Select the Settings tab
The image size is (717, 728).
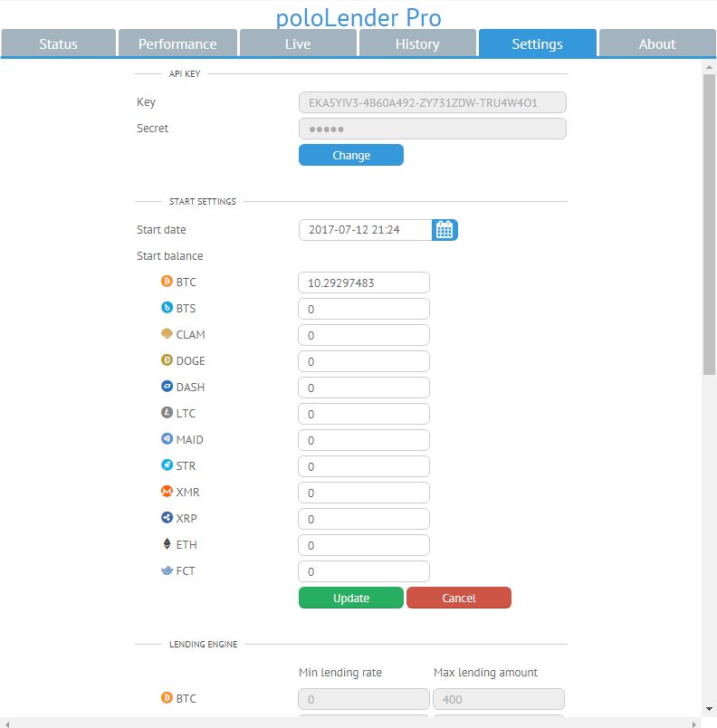(538, 43)
